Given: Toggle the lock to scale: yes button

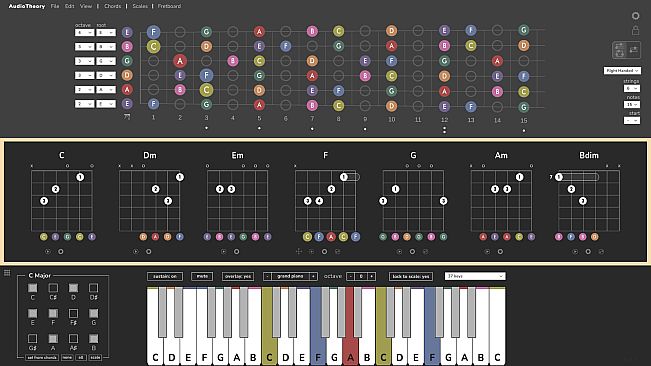Looking at the screenshot, I should click(x=411, y=276).
